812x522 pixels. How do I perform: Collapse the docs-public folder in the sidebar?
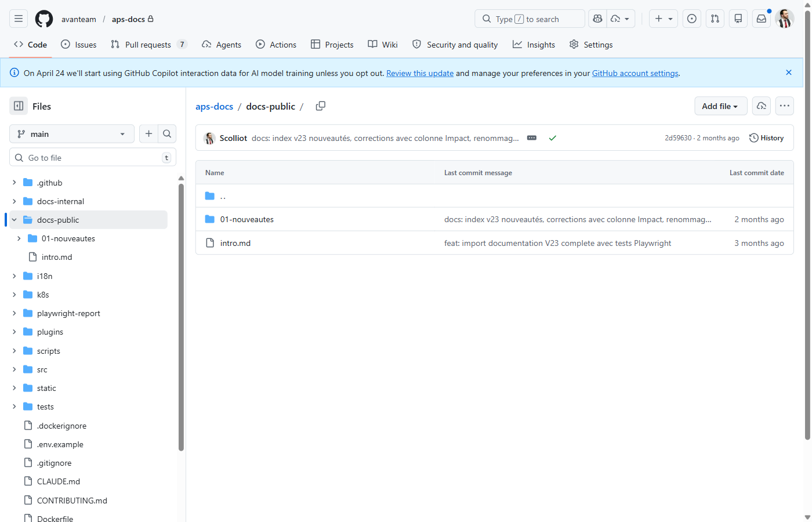(13, 219)
